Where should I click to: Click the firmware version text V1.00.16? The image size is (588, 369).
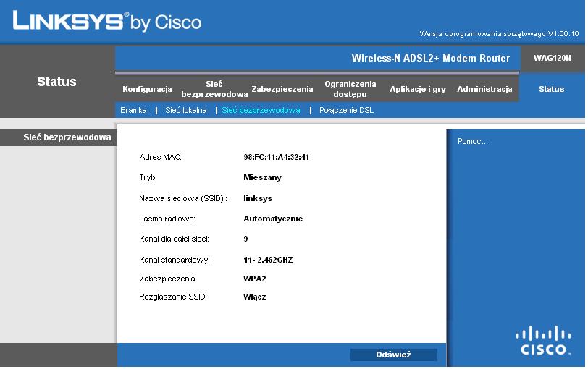pyautogui.click(x=563, y=34)
